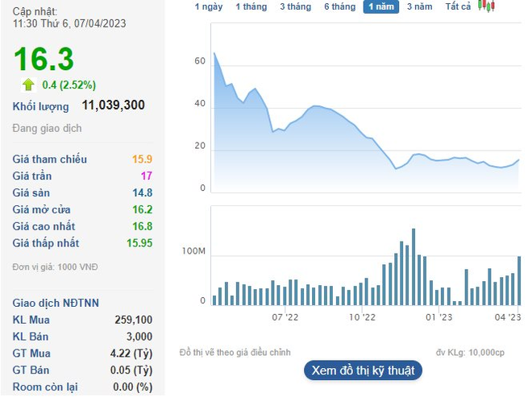Click the 07 '22 axis label

[285, 317]
